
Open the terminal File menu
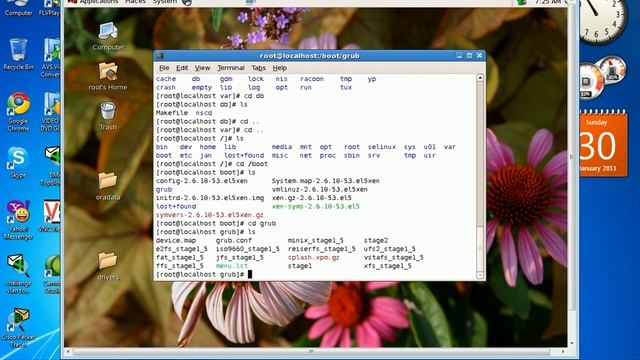click(x=164, y=68)
